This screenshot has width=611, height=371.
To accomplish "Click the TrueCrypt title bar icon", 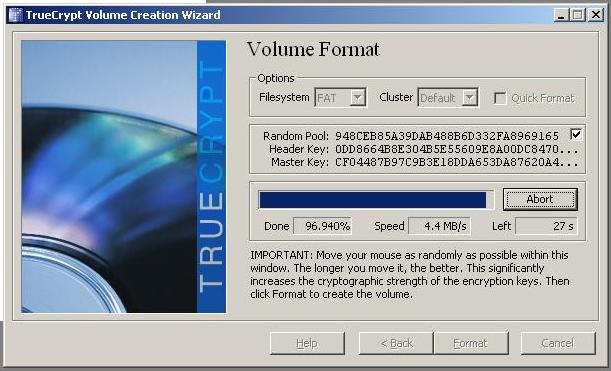I will click(x=15, y=15).
